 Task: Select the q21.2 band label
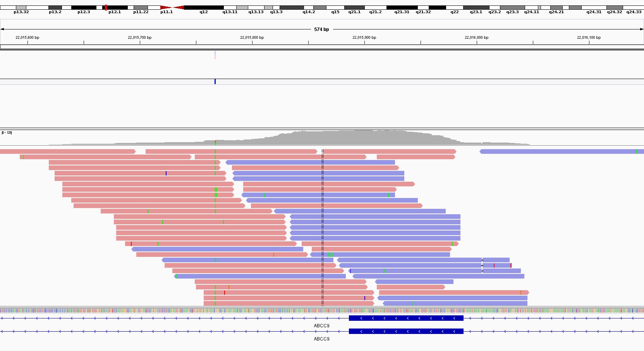click(375, 12)
